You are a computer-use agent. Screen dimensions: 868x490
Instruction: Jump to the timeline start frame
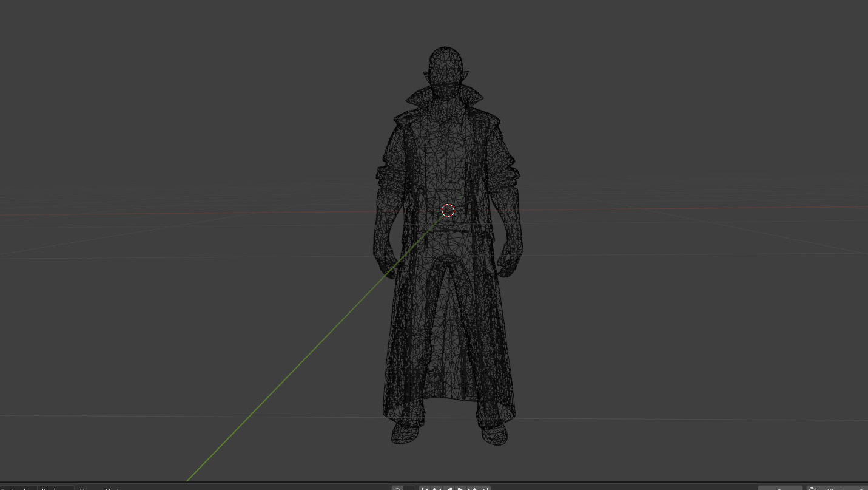425,488
